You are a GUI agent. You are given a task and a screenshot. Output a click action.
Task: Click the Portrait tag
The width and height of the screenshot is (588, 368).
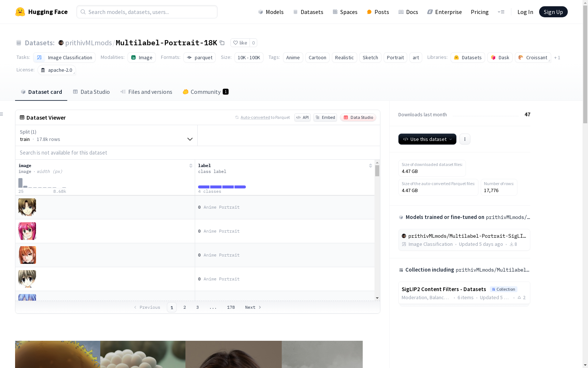(395, 57)
